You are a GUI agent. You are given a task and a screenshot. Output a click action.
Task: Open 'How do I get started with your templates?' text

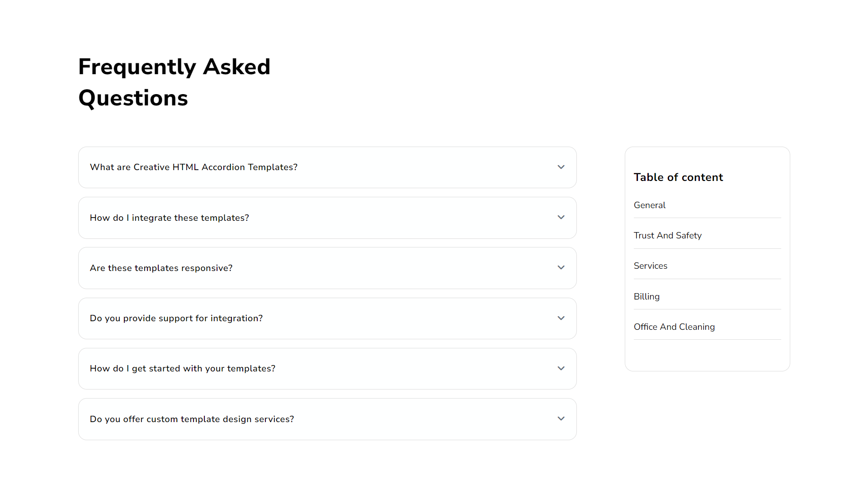183,368
